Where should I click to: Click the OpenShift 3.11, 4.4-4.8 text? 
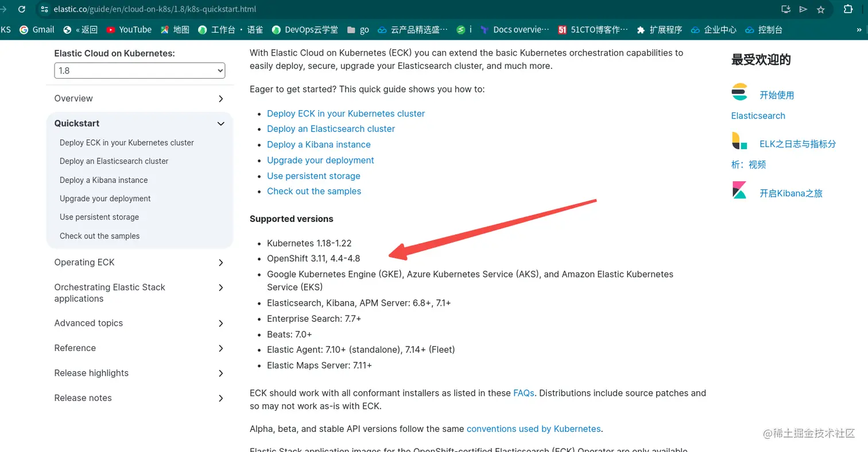(x=313, y=259)
